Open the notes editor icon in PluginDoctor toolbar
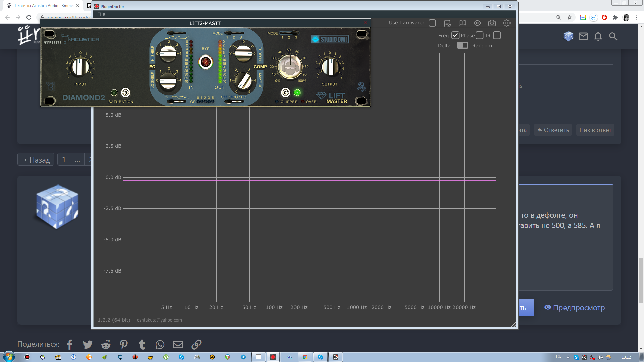 [x=447, y=23]
